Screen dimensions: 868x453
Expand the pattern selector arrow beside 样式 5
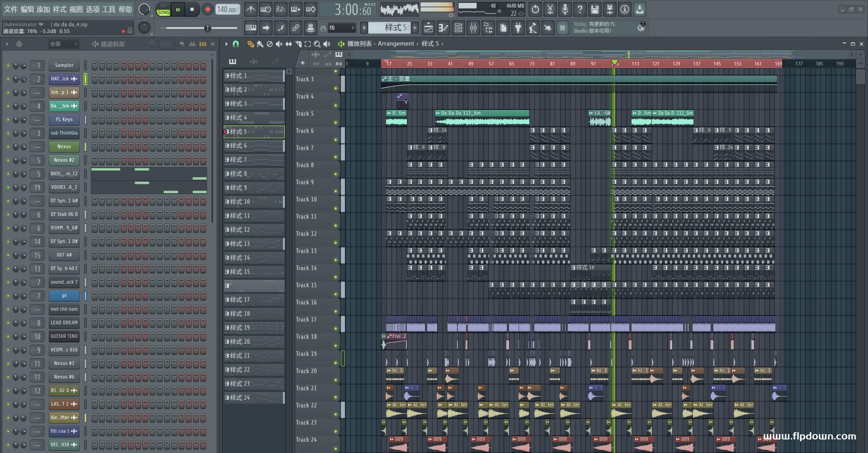tap(364, 28)
